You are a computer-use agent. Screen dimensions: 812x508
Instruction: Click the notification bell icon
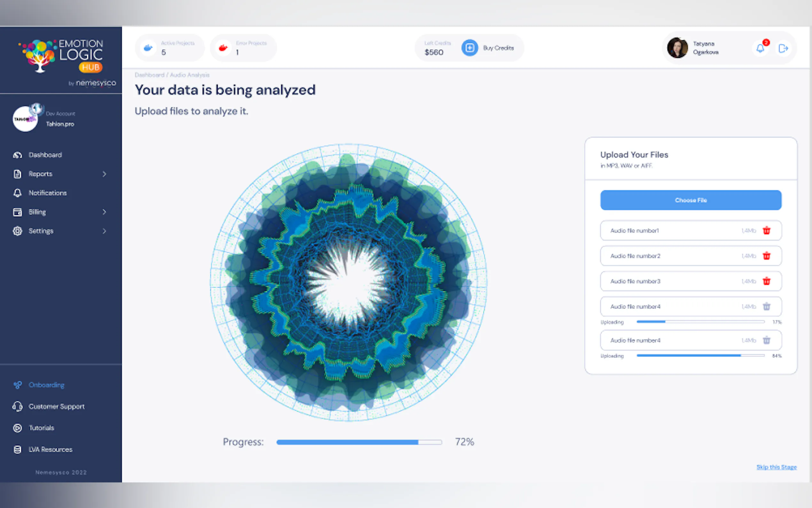(x=760, y=48)
